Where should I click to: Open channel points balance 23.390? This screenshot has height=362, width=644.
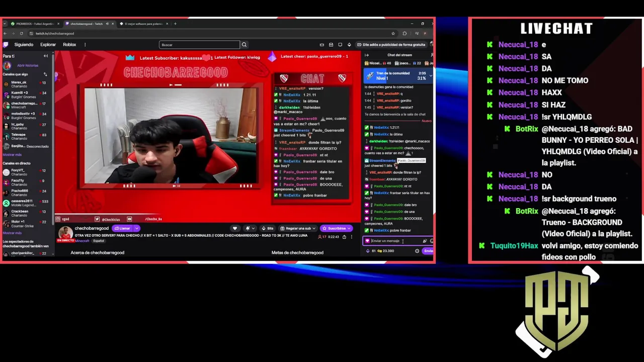point(386,251)
